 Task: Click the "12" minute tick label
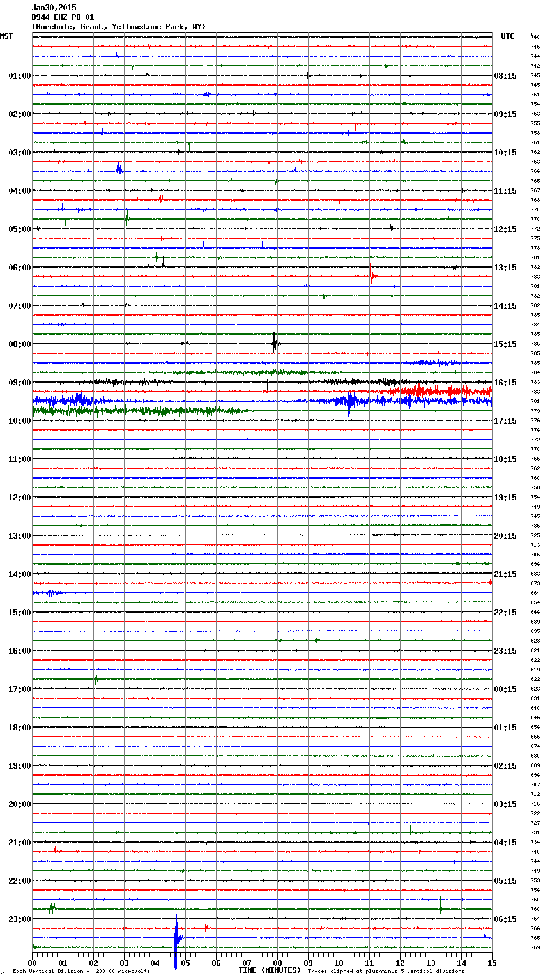pos(401,963)
